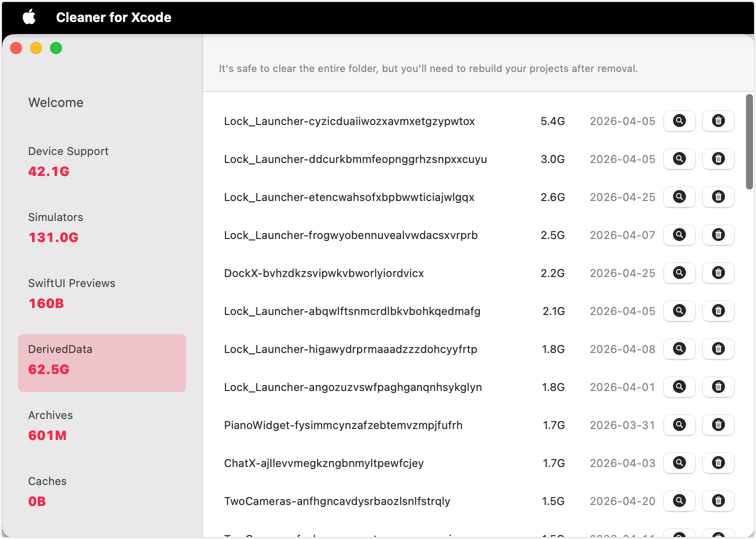Click the vertical scrollbar of the folder list

click(749, 142)
